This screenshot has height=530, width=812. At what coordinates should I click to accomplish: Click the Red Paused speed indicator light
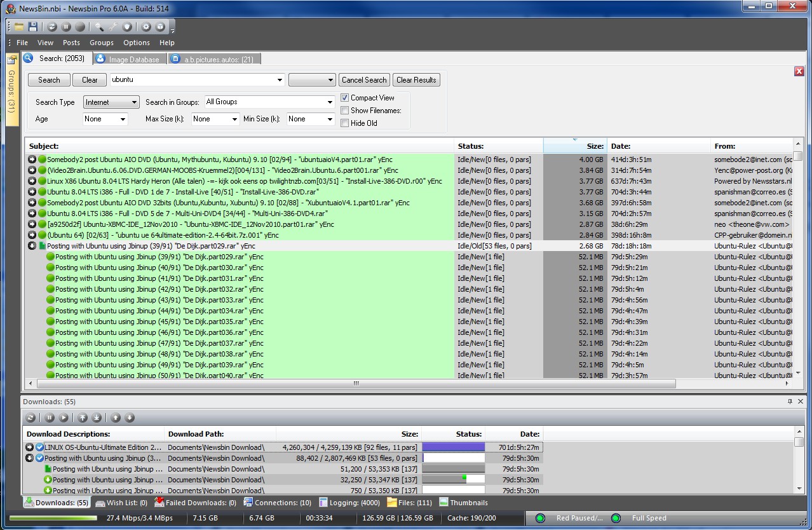point(541,518)
